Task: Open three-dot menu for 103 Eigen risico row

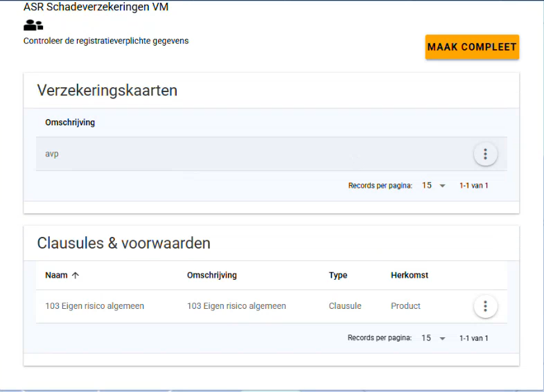Action: click(485, 306)
